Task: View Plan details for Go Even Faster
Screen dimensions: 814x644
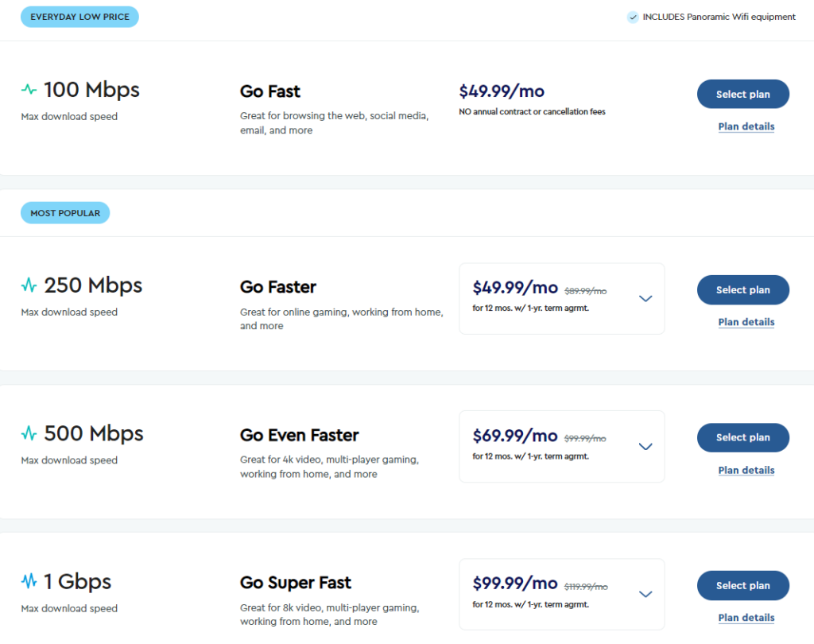Action: [x=746, y=470]
